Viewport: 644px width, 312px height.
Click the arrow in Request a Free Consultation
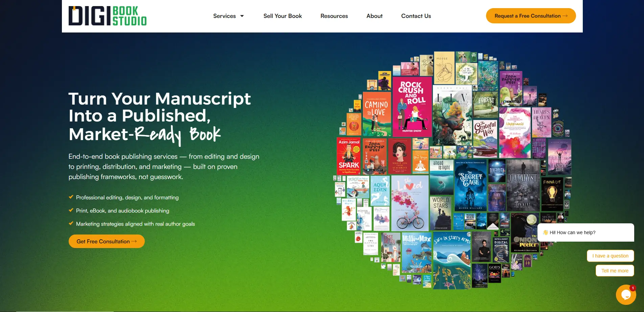coord(565,16)
